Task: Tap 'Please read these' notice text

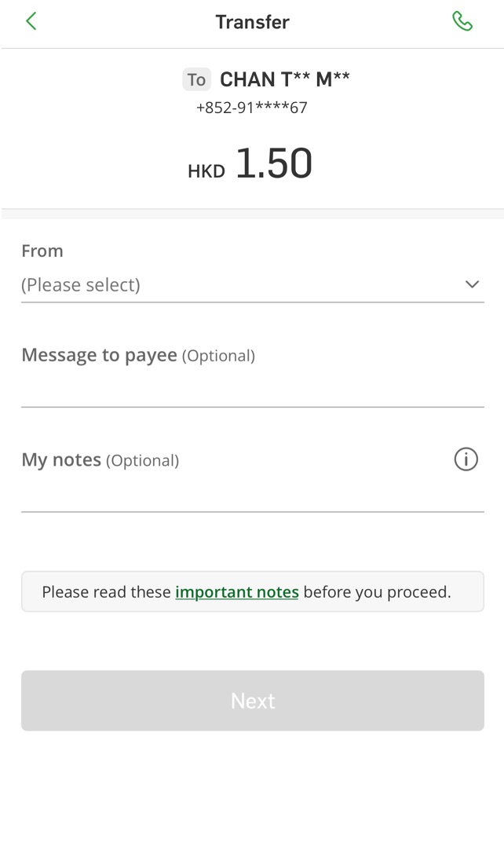Action: [106, 591]
